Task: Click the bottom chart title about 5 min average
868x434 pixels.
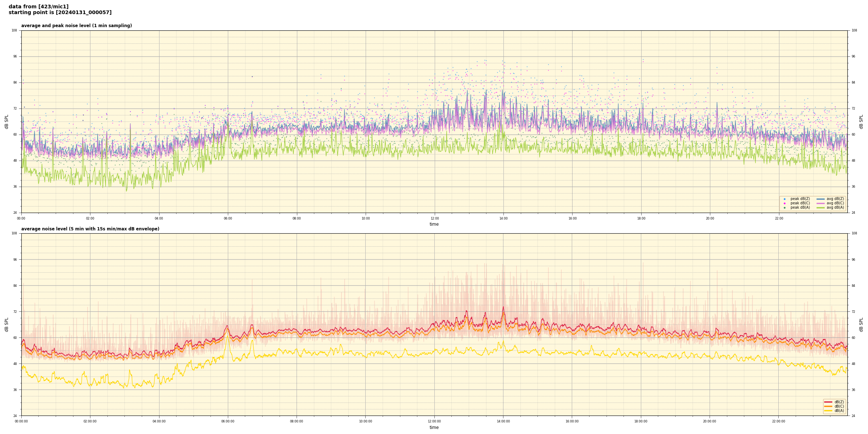Action: [x=90, y=229]
